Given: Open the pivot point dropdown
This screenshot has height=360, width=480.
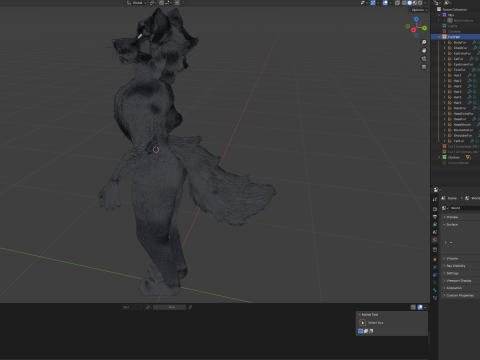Looking at the screenshot, I should pos(153,3).
